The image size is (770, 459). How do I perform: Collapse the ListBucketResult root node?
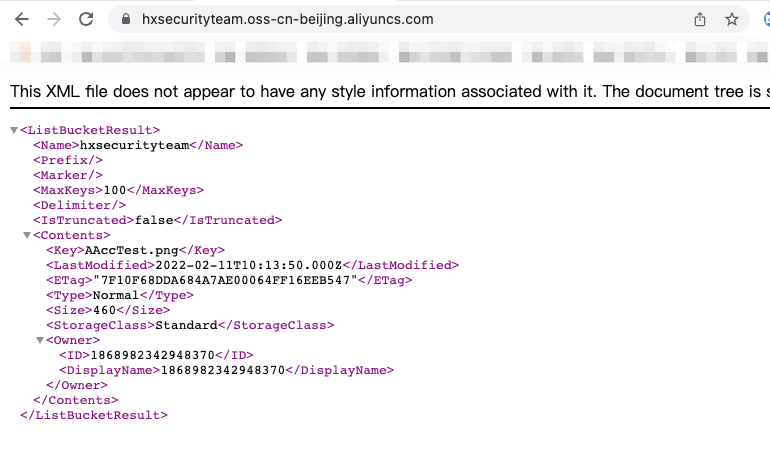(14, 130)
